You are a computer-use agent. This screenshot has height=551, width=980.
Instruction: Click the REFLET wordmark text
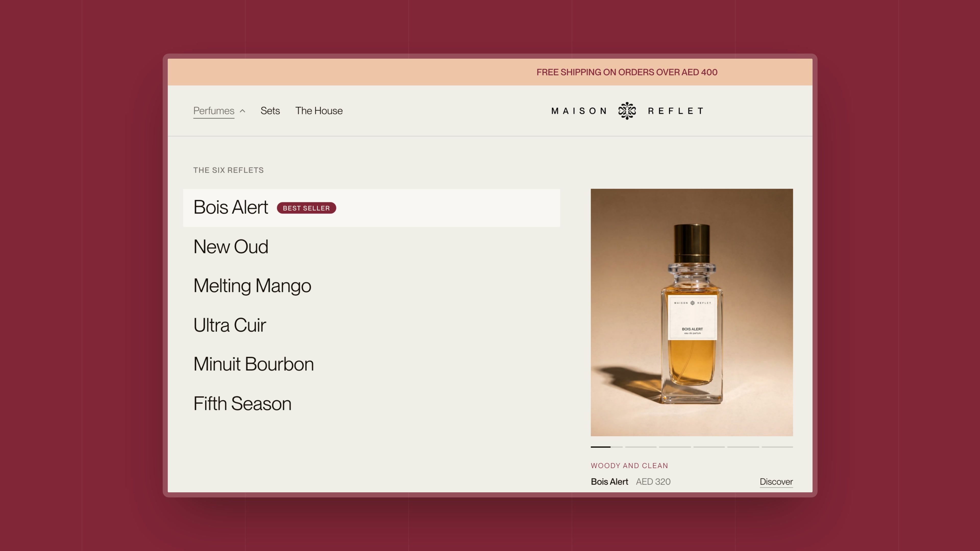pos(676,111)
